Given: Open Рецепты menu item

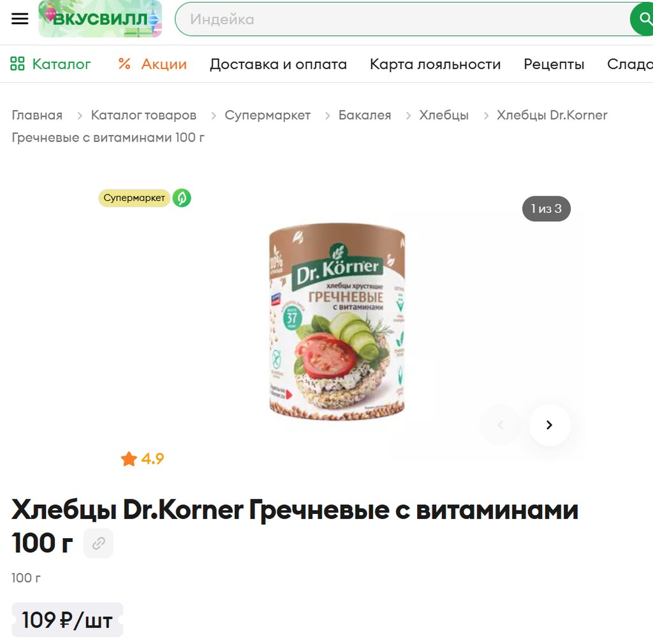Looking at the screenshot, I should coord(554,64).
